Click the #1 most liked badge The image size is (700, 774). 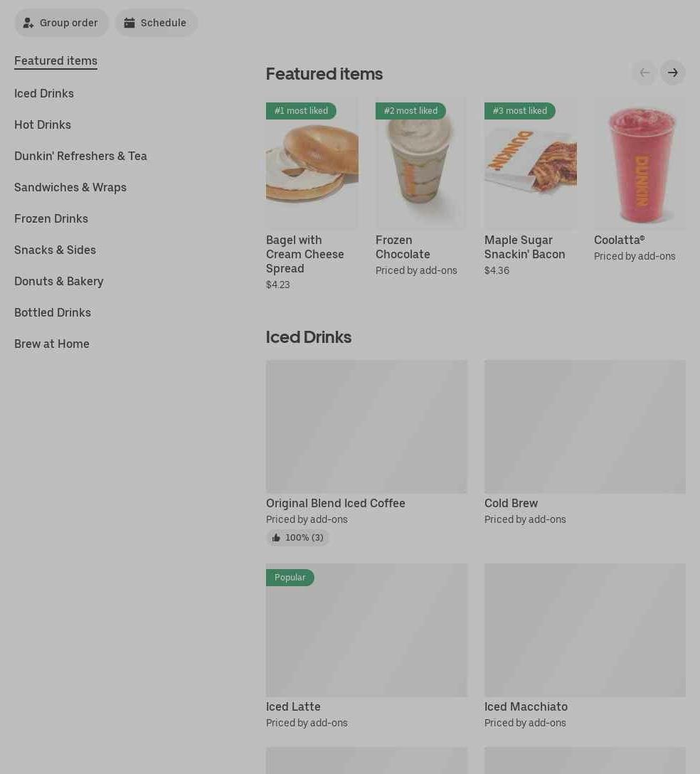tap(301, 110)
